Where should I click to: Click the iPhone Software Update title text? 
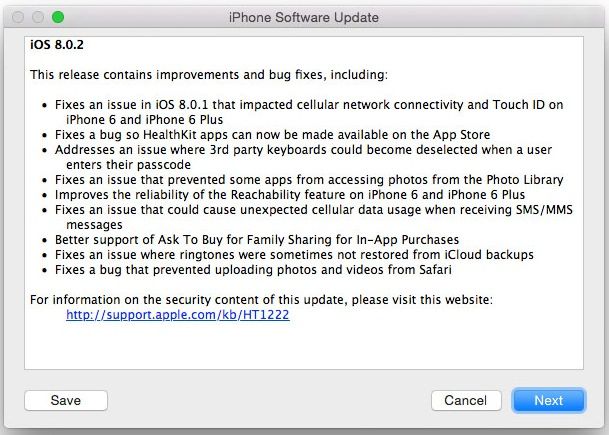304,17
